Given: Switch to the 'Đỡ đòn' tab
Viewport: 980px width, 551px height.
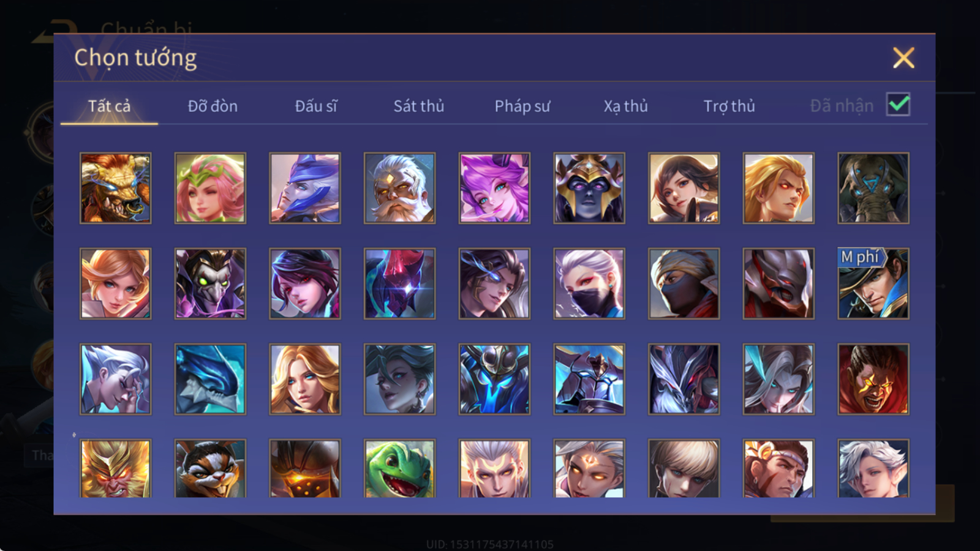Looking at the screenshot, I should coord(213,106).
